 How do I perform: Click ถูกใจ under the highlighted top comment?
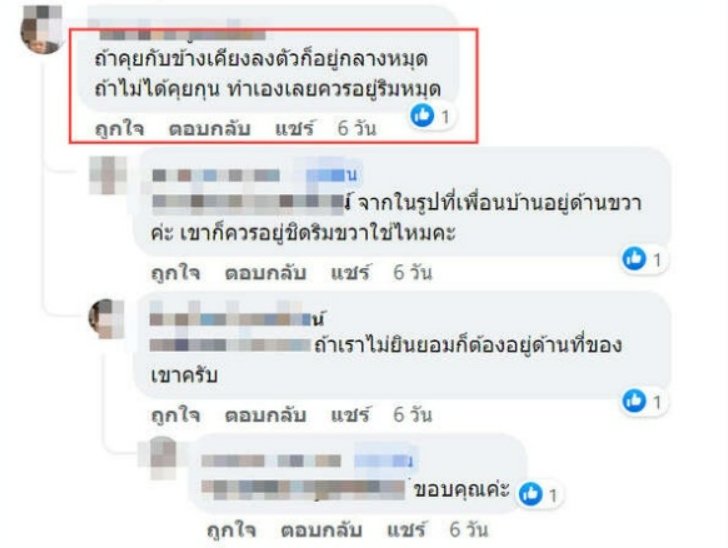tap(119, 128)
